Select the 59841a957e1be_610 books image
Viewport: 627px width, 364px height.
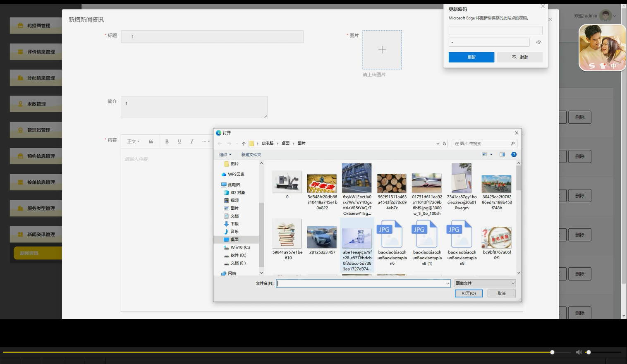coord(287,240)
